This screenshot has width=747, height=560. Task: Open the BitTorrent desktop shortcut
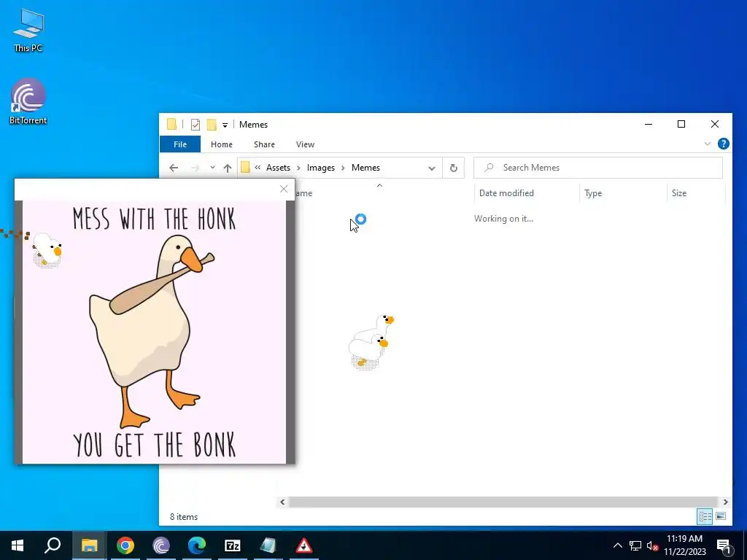tap(28, 101)
